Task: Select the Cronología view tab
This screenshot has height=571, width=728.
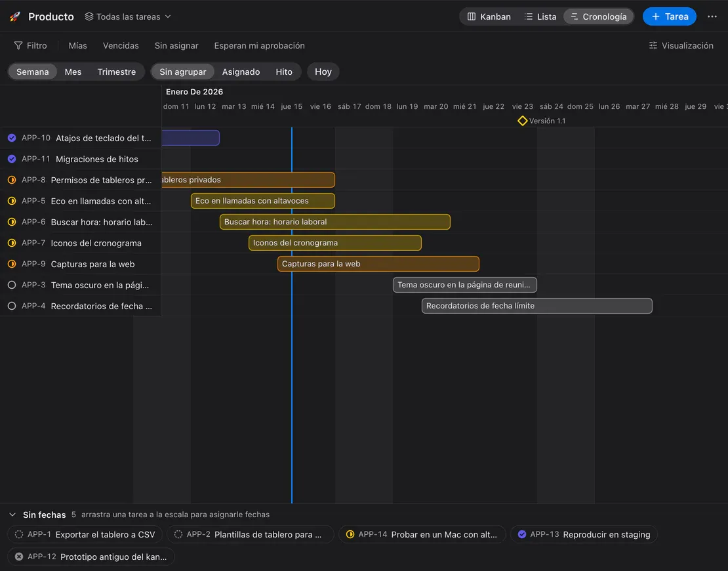Action: [x=598, y=16]
